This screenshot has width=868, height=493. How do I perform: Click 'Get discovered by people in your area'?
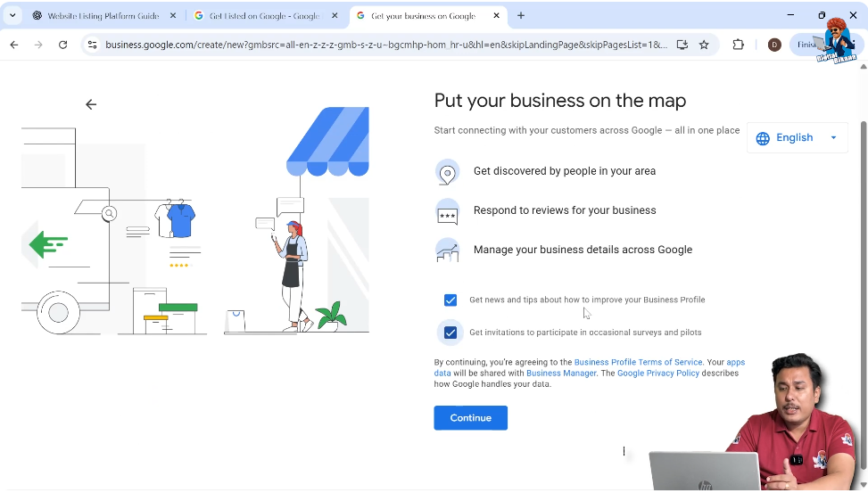click(565, 171)
